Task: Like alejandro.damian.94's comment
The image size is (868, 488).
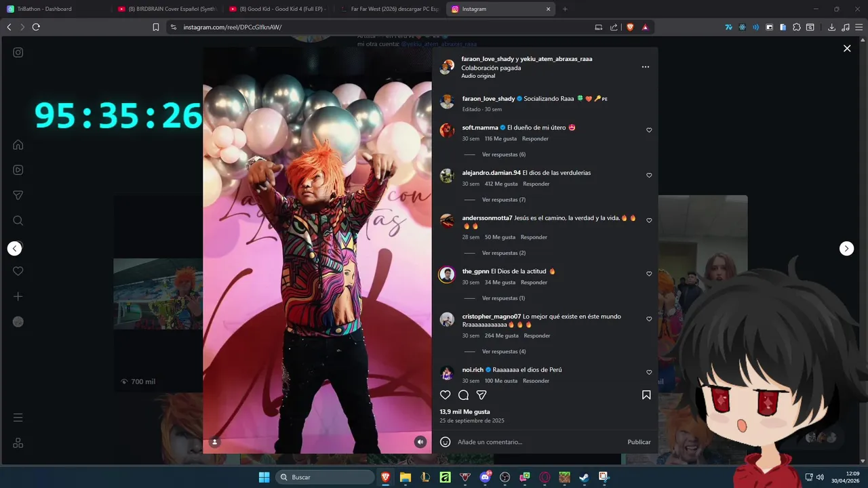Action: coord(649,176)
